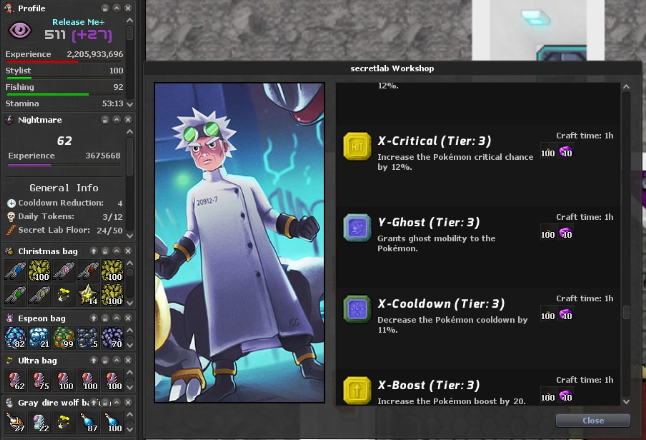Screen dimensions: 646x440
Task: Click the Christmas bag go-up arrow button
Action: click(x=94, y=251)
